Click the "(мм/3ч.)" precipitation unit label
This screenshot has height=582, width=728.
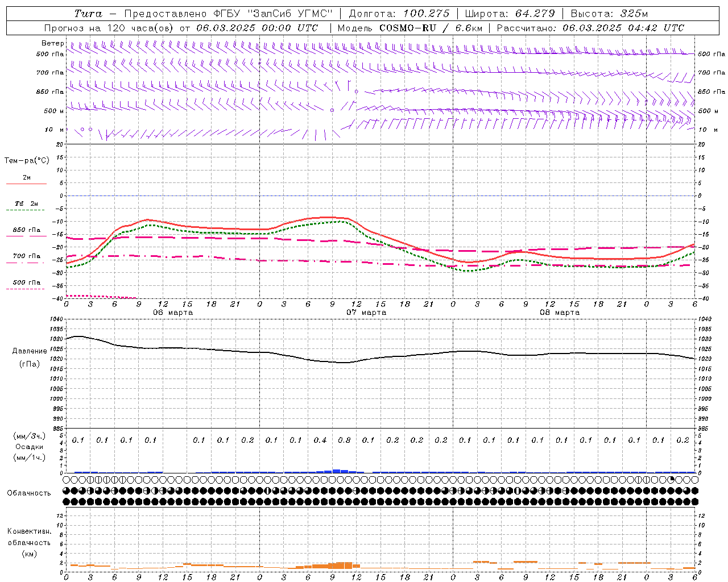pyautogui.click(x=30, y=436)
